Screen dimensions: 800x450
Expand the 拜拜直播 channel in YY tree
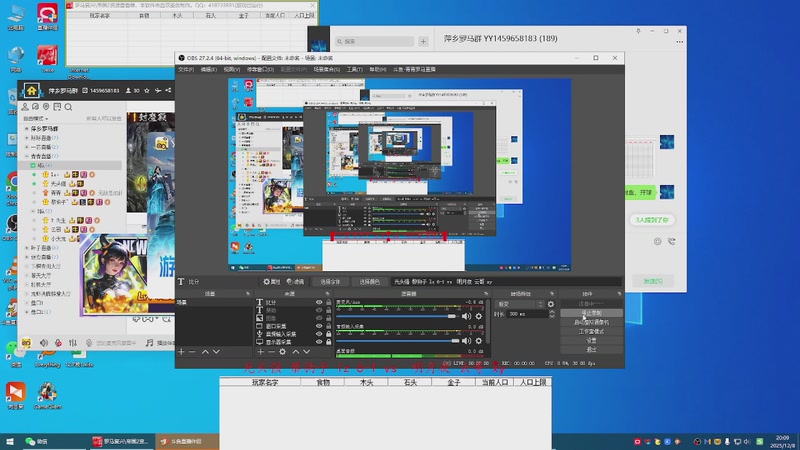[x=27, y=138]
